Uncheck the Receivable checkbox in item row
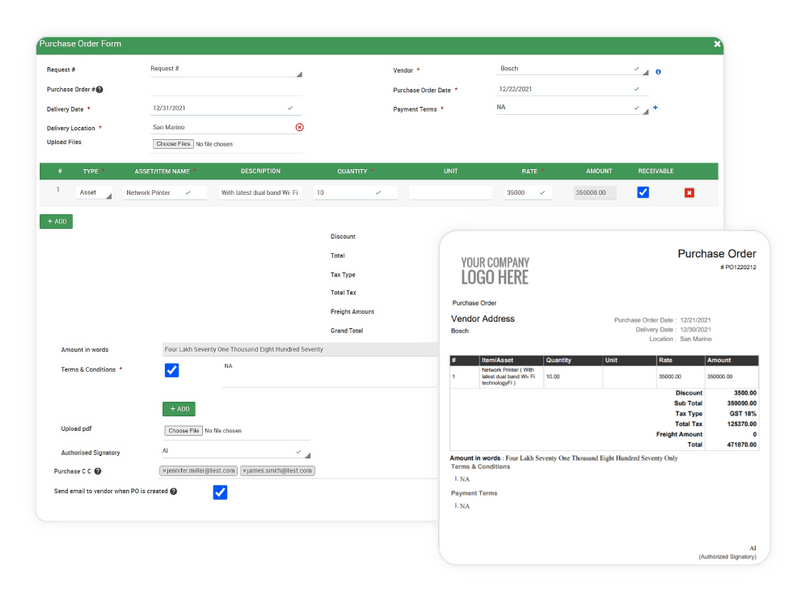The height and width of the screenshot is (598, 800). coord(643,192)
